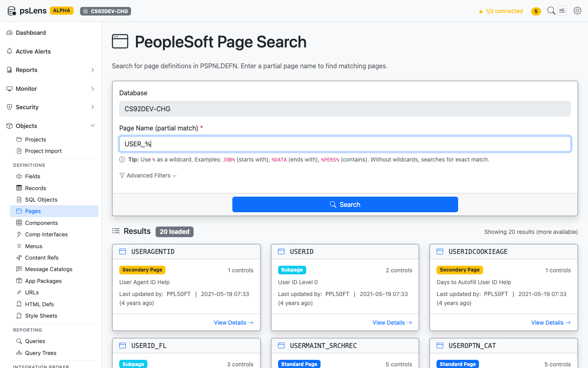This screenshot has height=368, width=588.
Task: Expand the Security section chevron
Action: [93, 107]
